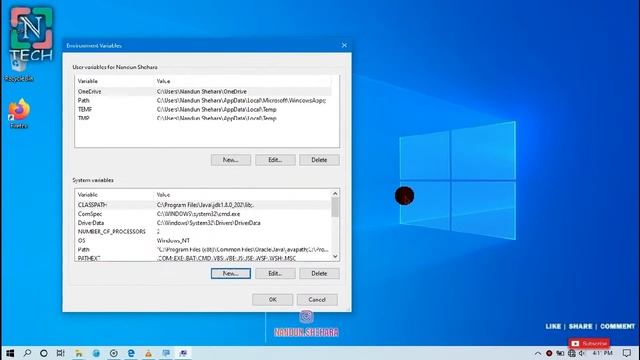
Task: Click Edit under System variables
Action: click(x=275, y=273)
